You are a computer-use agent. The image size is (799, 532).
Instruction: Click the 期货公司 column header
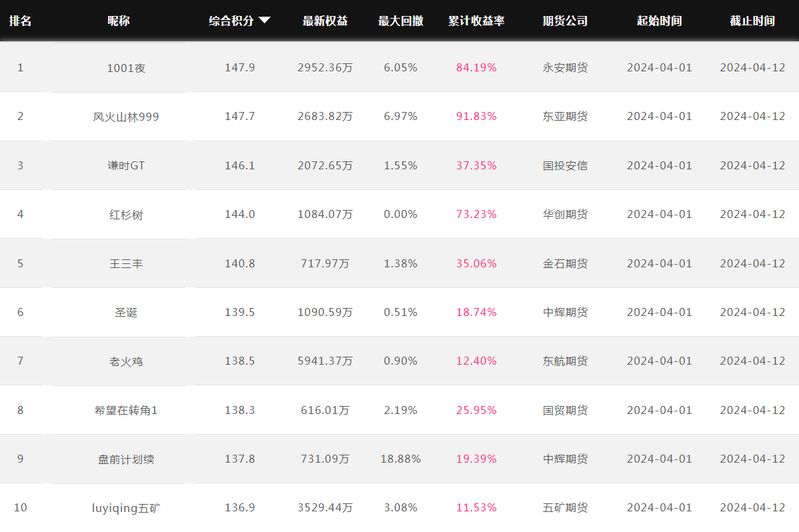tap(565, 21)
